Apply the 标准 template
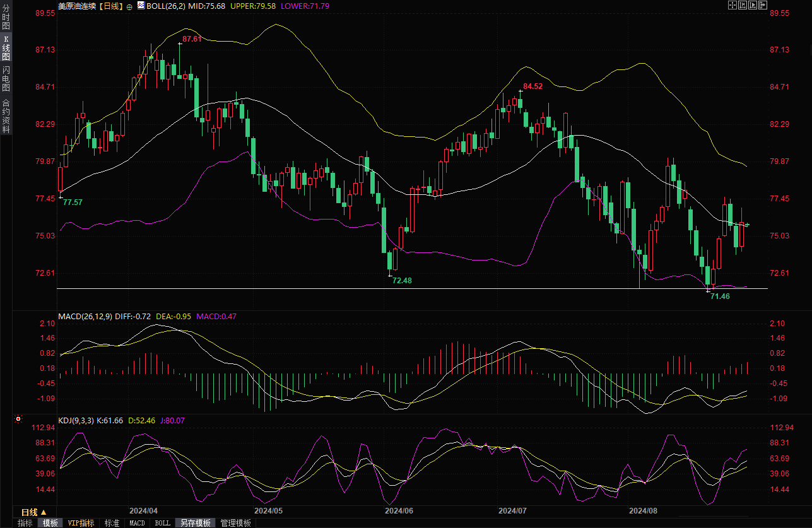 (112, 523)
